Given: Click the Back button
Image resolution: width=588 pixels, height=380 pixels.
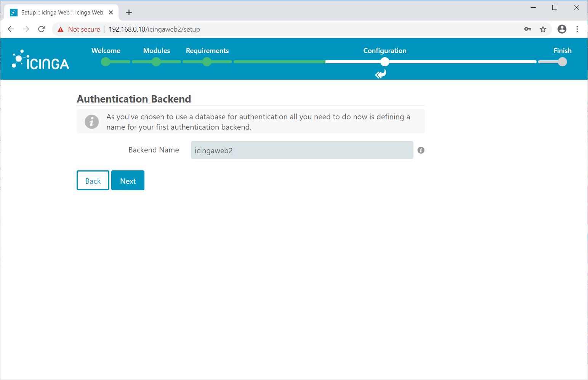Looking at the screenshot, I should (x=93, y=180).
